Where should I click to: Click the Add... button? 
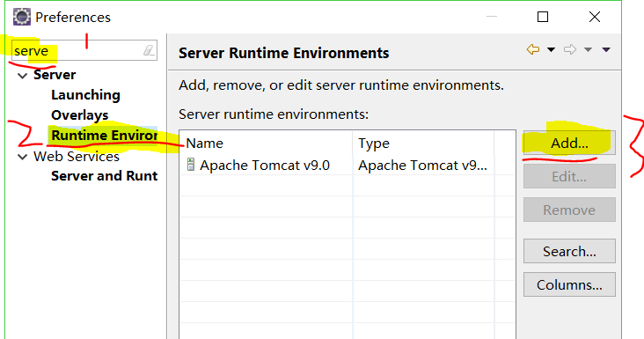(569, 143)
